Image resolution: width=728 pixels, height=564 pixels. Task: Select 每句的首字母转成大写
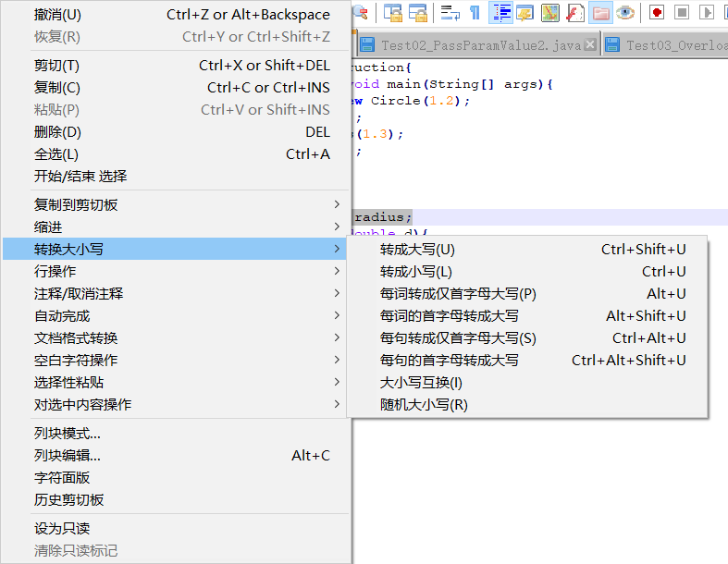coord(527,361)
